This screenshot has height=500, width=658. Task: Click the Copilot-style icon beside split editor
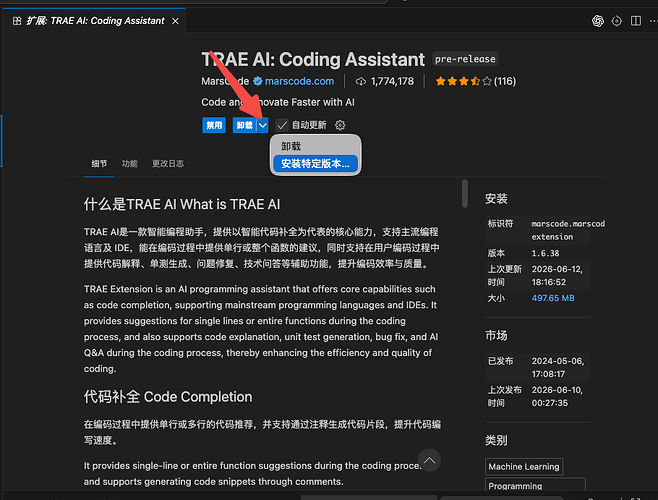(616, 21)
